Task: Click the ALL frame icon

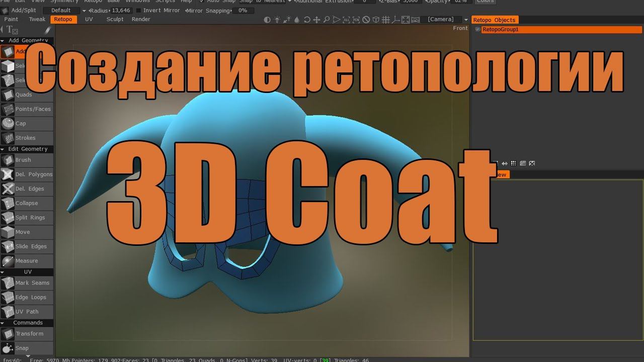Action: 347,20
